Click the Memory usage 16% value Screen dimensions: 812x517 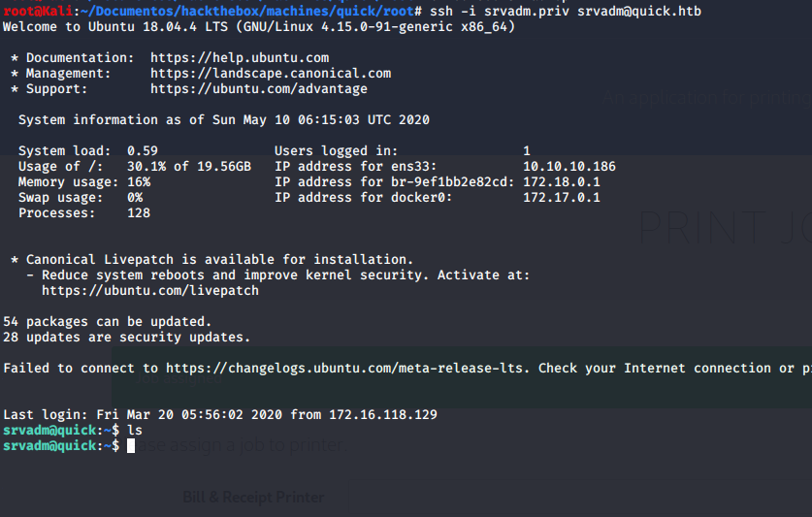pos(139,182)
